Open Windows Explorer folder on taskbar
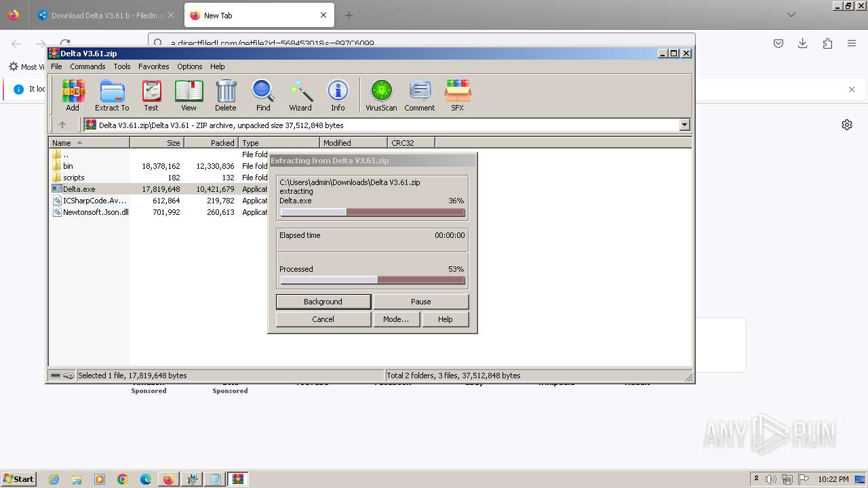Screen dimensions: 868x488 77,479
